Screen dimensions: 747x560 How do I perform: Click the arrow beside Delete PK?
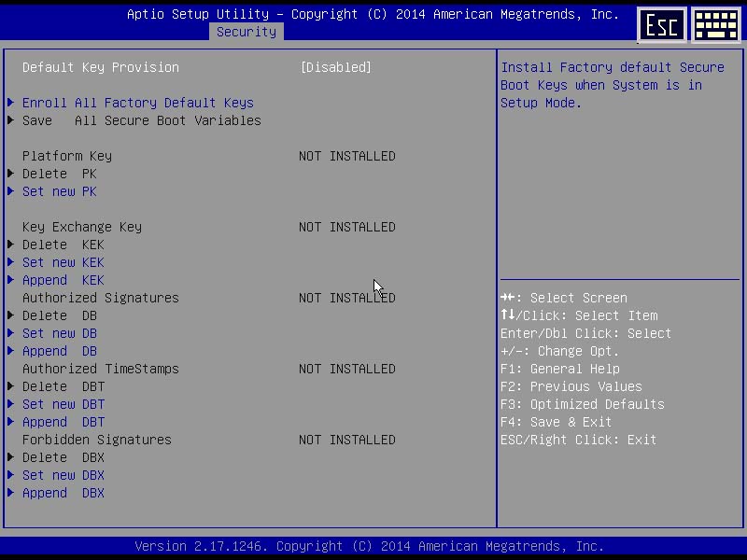coord(11,174)
